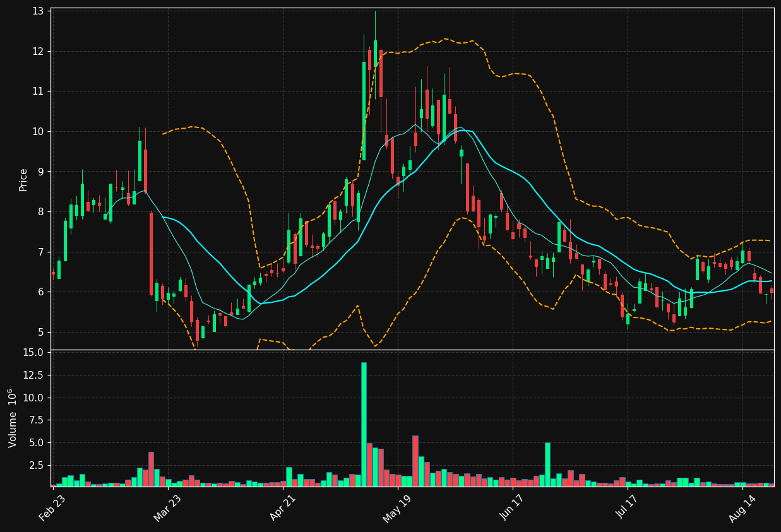Pick the "Mar 23" date label

pos(167,508)
